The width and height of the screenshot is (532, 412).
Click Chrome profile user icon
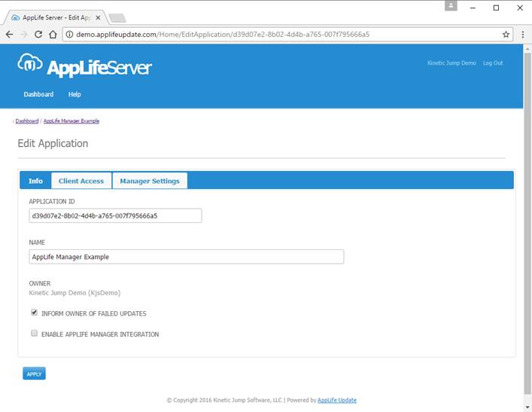[x=451, y=6]
